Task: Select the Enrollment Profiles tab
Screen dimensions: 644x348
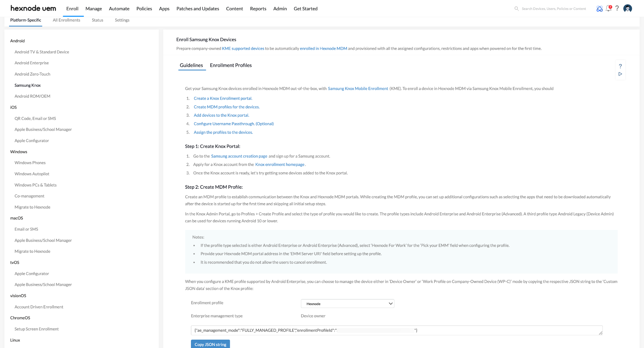Action: click(x=231, y=65)
